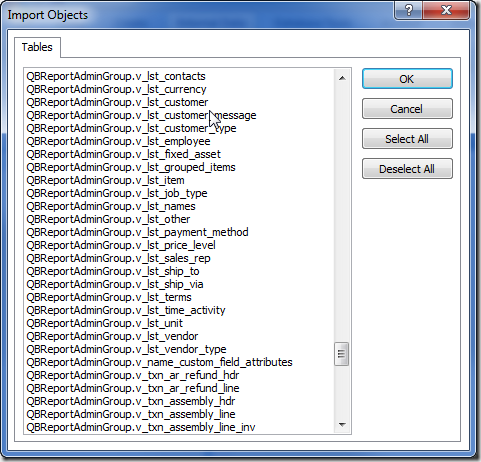Click the Cancel button
The height and width of the screenshot is (462, 481).
pos(407,109)
